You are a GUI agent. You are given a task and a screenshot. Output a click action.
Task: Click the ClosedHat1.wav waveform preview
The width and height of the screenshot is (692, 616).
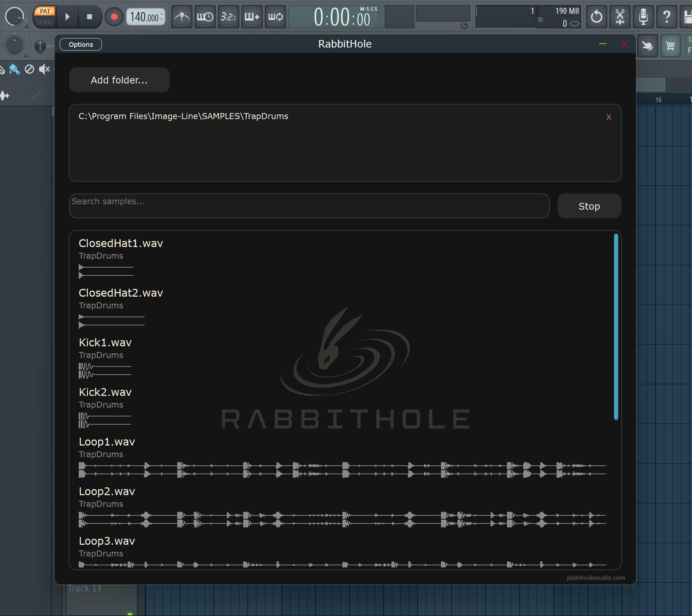click(x=106, y=271)
